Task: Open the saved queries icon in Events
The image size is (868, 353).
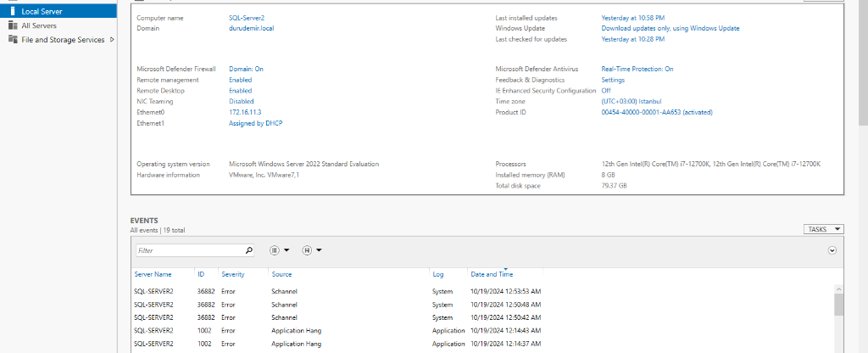Action: [307, 250]
